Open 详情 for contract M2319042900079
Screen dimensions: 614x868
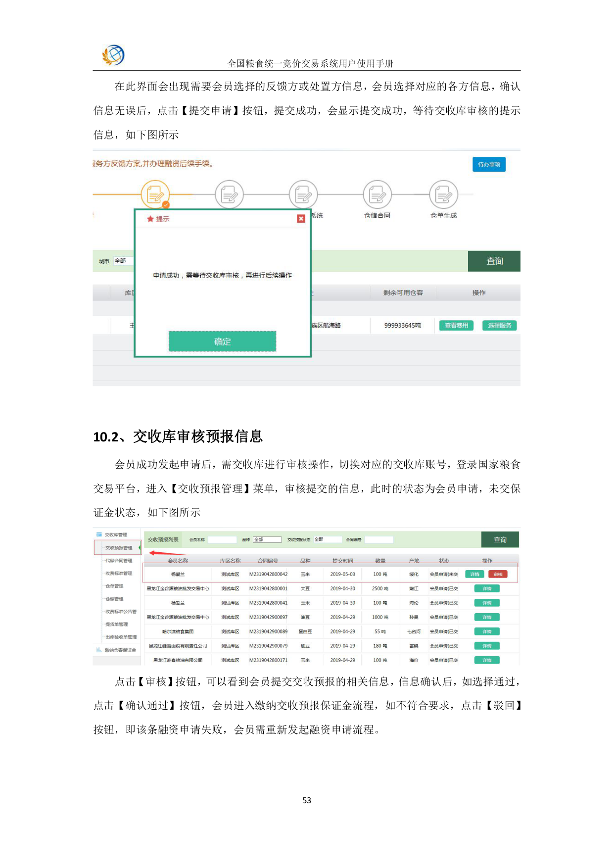click(487, 646)
